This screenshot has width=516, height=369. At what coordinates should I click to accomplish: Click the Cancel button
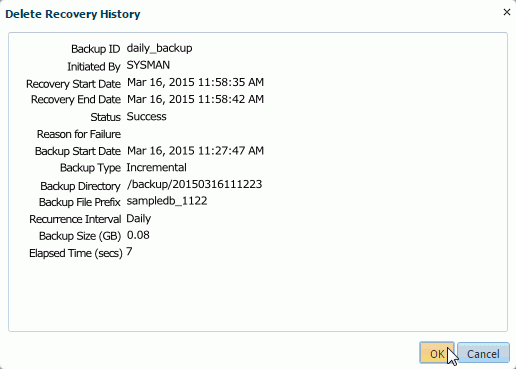483,353
